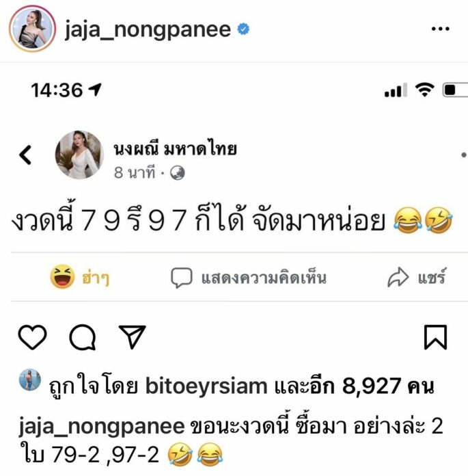Click the blue verified badge
The height and width of the screenshot is (476, 468).
pyautogui.click(x=243, y=29)
